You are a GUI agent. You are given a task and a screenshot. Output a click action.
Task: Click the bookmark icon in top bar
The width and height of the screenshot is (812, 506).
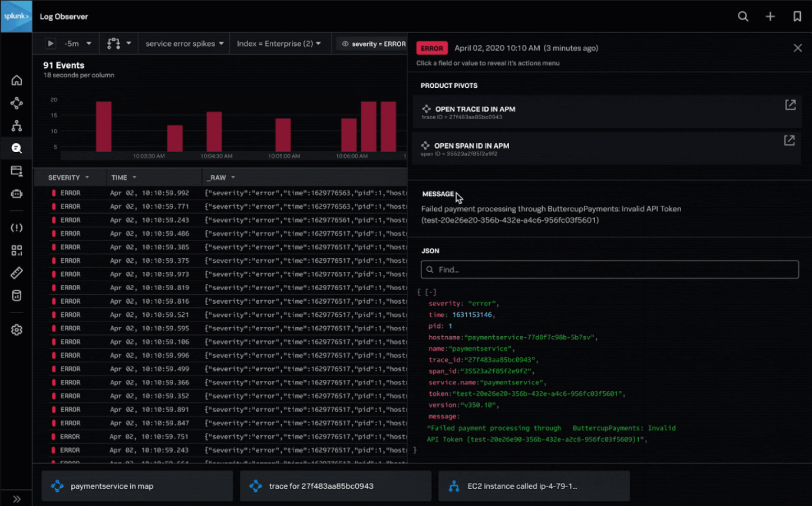click(797, 17)
